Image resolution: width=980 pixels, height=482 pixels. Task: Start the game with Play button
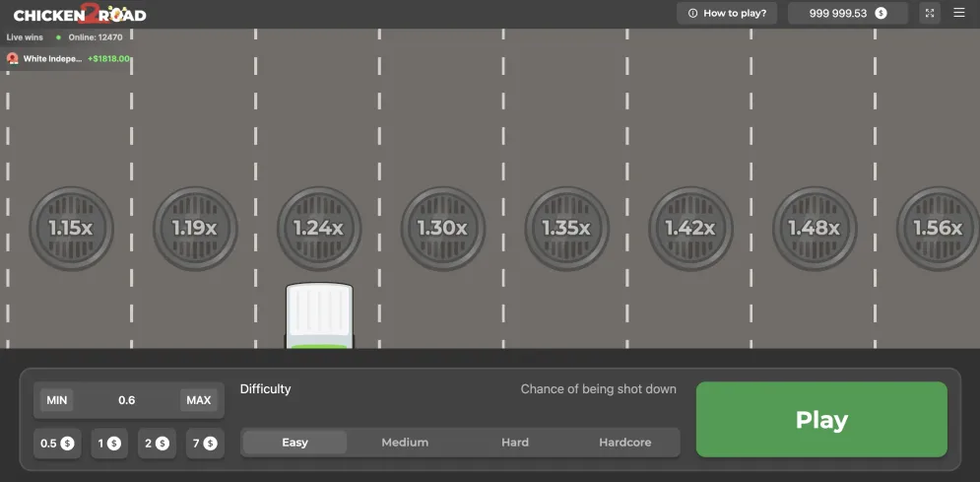[821, 420]
